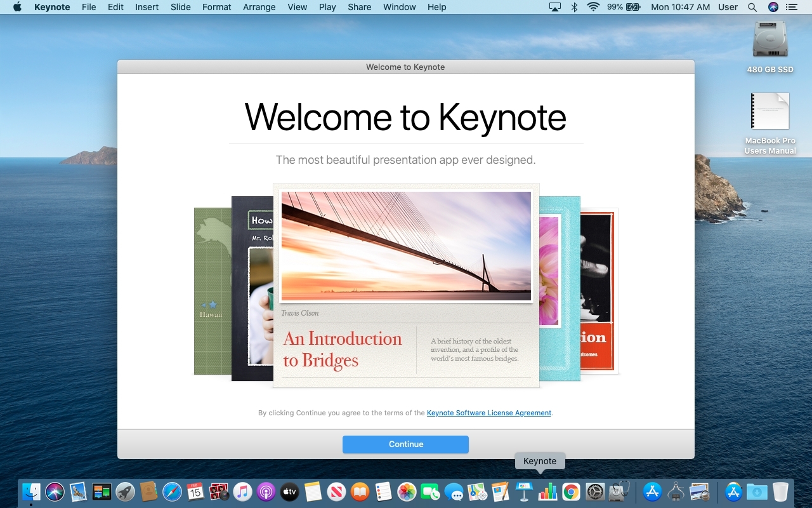Image resolution: width=812 pixels, height=508 pixels.
Task: Open Contacts from the Dock
Action: click(x=148, y=491)
